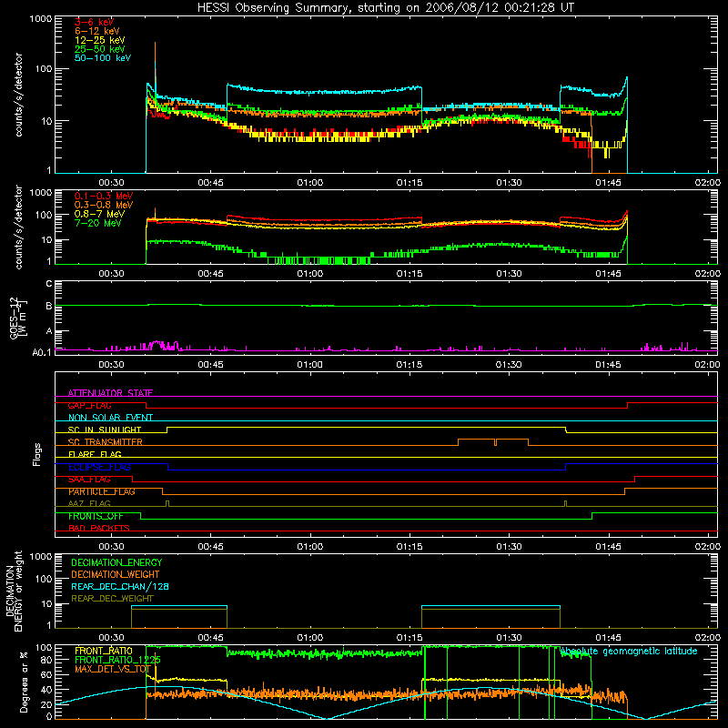Click the PARTICLE_FLAG label
Viewport: 728px width, 728px height.
pyautogui.click(x=102, y=491)
